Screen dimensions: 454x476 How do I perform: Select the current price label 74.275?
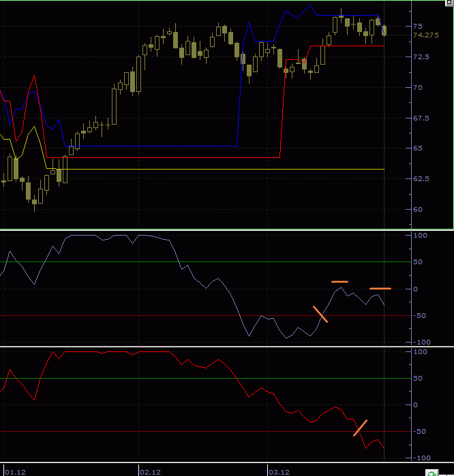coord(426,35)
